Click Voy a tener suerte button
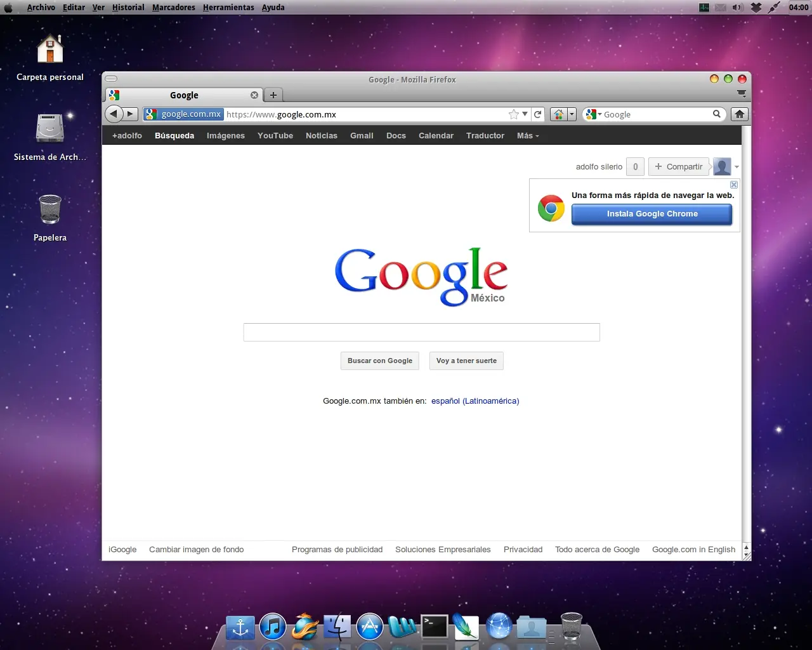Screen dimensions: 812x650 tap(467, 361)
